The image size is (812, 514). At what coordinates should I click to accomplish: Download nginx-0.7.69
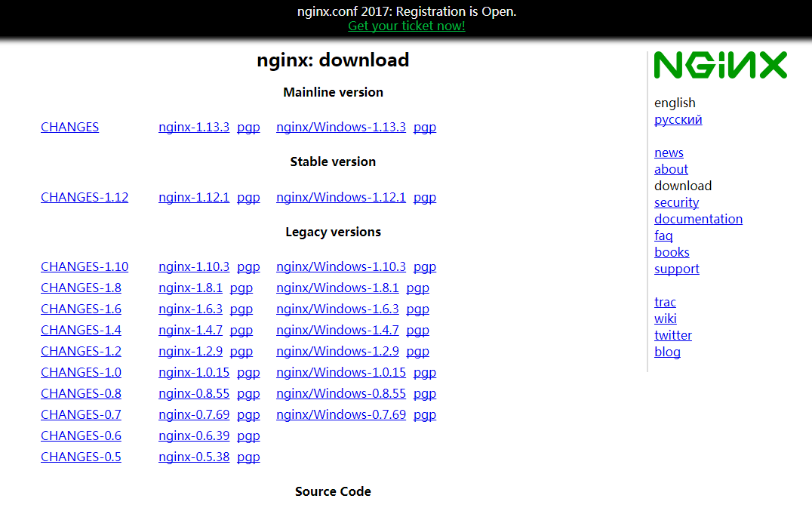click(194, 416)
